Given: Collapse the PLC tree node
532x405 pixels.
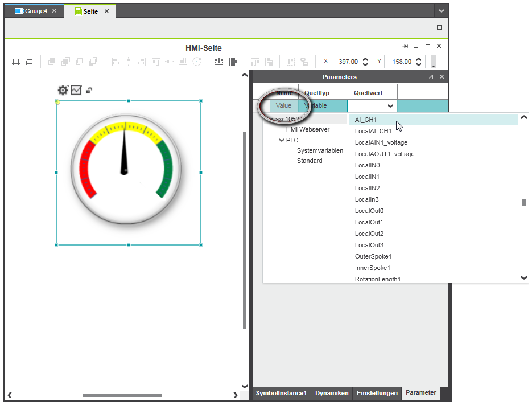Looking at the screenshot, I should (282, 140).
